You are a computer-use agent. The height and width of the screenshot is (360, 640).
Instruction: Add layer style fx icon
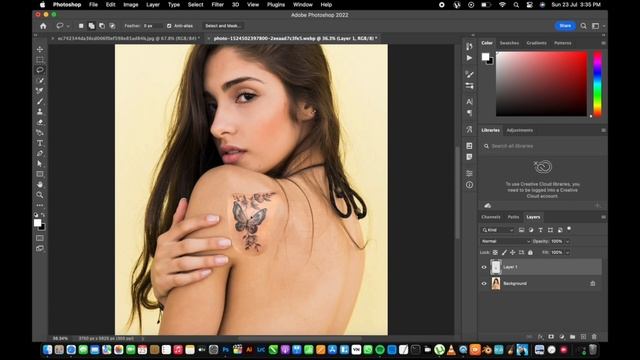[x=540, y=337]
